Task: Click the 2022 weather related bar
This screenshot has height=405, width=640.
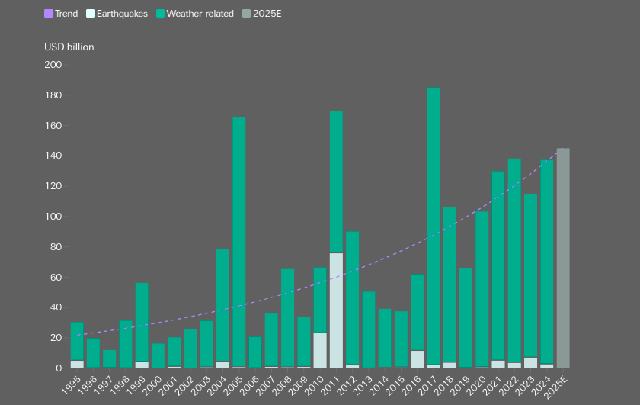Action: (x=514, y=260)
